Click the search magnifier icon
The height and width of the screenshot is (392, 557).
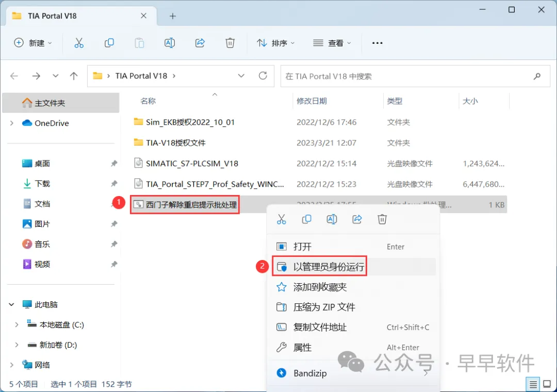(x=537, y=76)
